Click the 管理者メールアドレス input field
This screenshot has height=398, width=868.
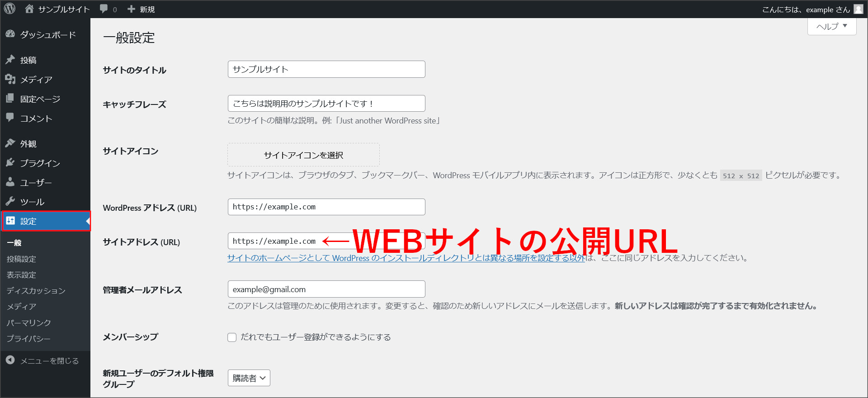pyautogui.click(x=326, y=289)
